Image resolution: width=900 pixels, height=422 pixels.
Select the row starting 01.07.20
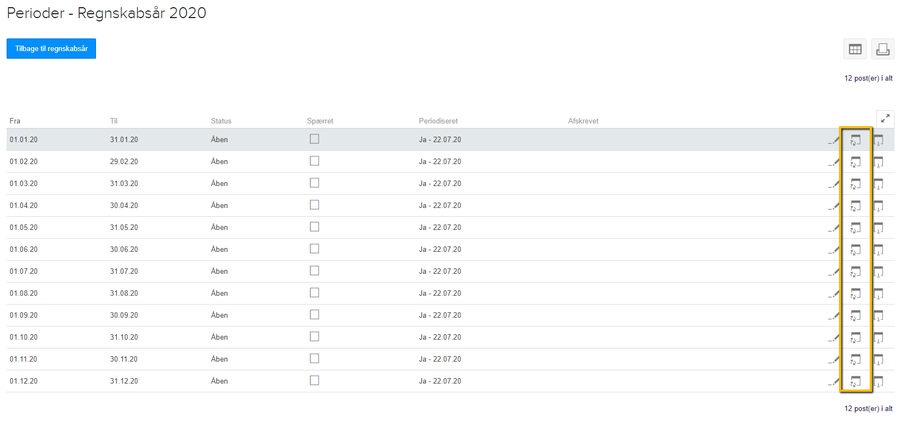pyautogui.click(x=450, y=272)
